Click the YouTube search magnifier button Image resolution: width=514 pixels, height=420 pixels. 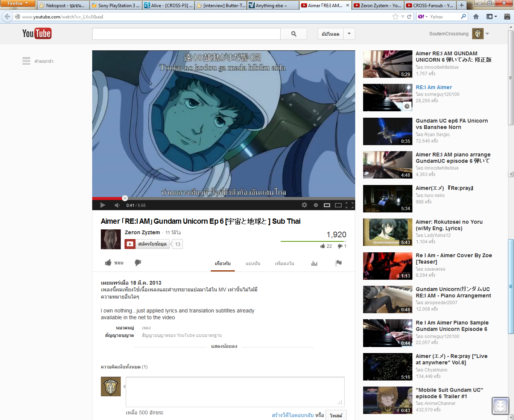[293, 34]
